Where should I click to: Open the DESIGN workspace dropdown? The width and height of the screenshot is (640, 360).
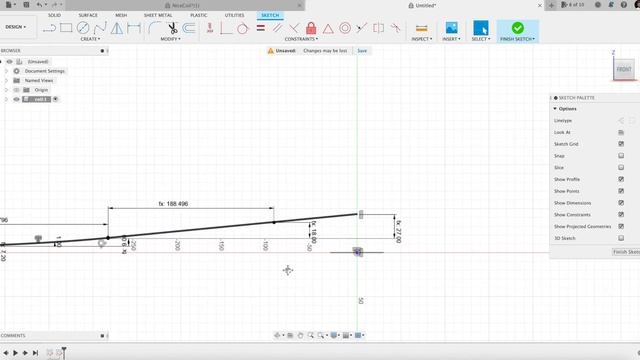16,27
